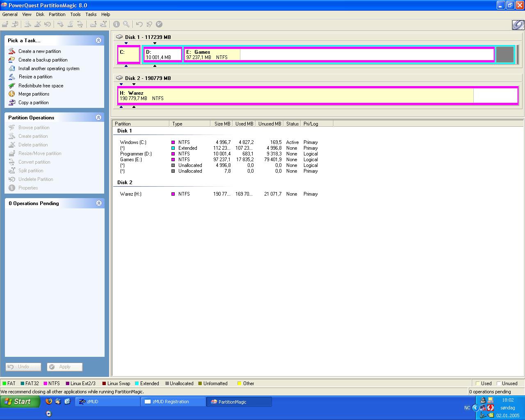Select the Programmer (D:) row
525x420 pixels.
(x=219, y=154)
